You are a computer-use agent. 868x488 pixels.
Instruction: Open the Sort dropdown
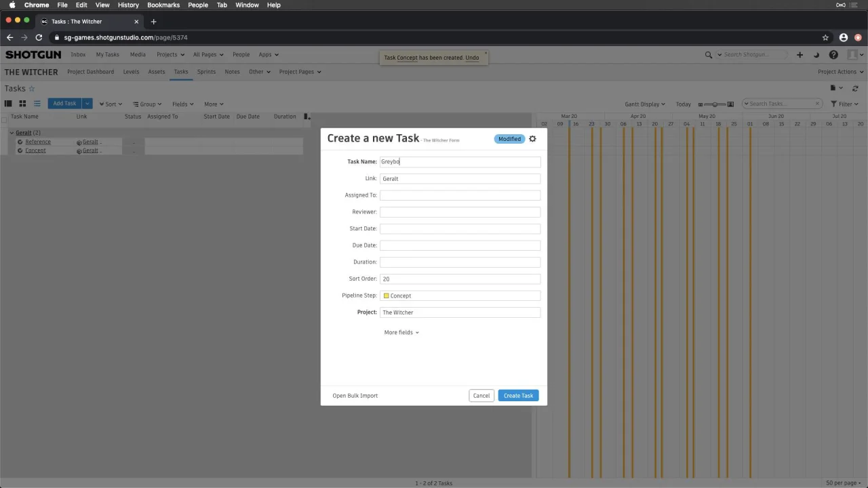111,104
